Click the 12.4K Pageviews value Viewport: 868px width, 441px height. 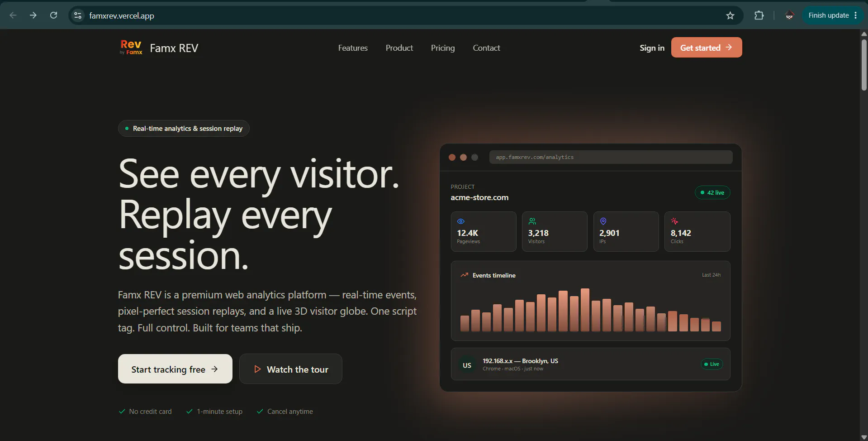coord(468,233)
